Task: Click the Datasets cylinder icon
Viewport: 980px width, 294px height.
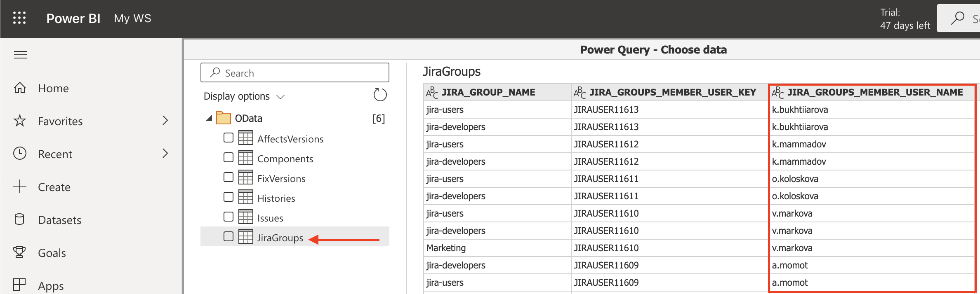Action: (x=19, y=219)
